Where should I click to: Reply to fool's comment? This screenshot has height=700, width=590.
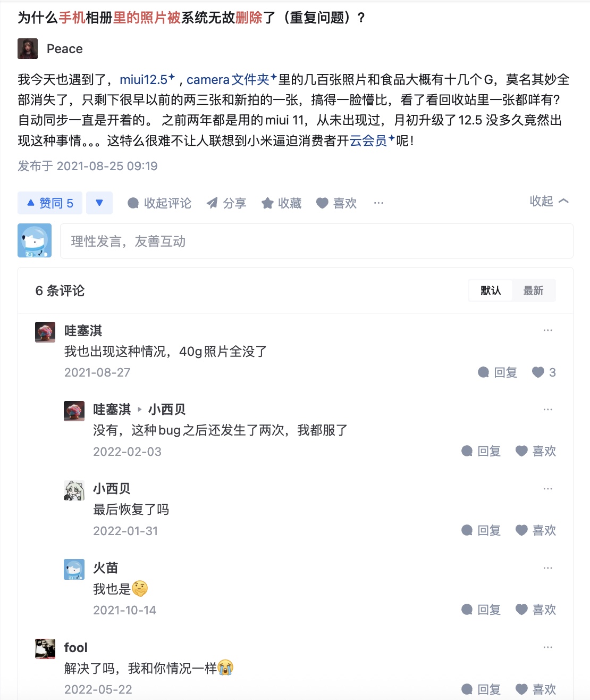[482, 689]
